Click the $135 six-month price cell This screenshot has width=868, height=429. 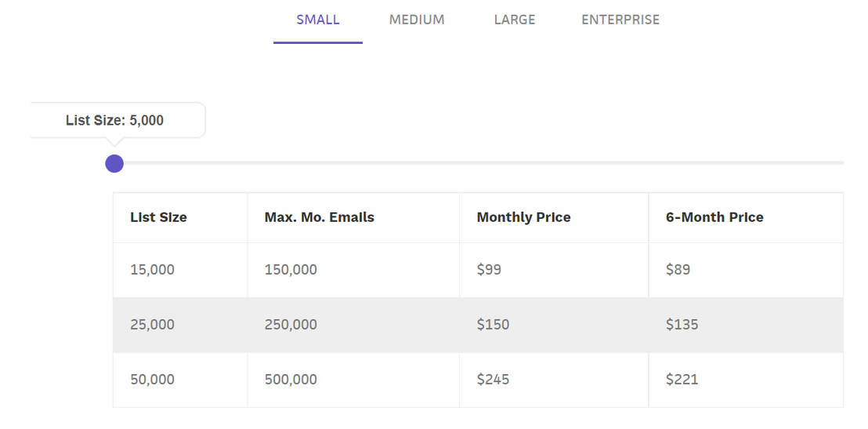(x=746, y=325)
